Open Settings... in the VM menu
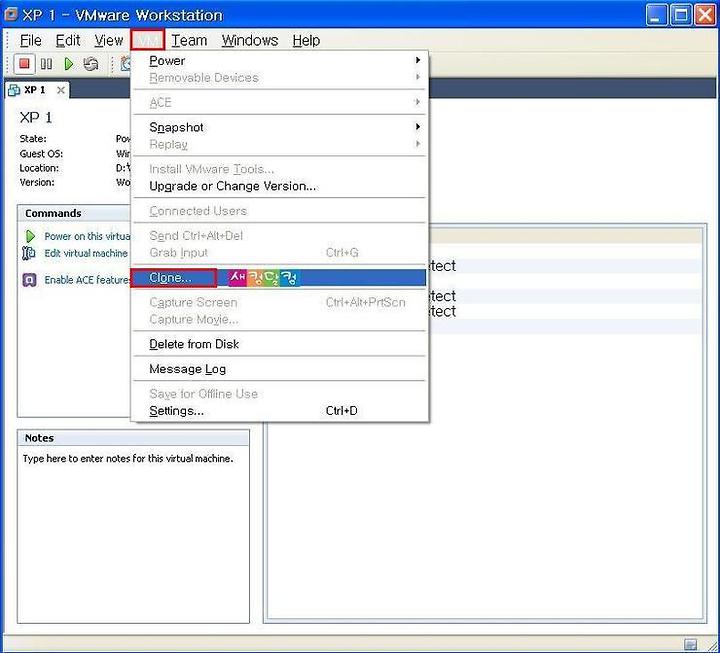Viewport: 720px width, 653px height. (279, 411)
